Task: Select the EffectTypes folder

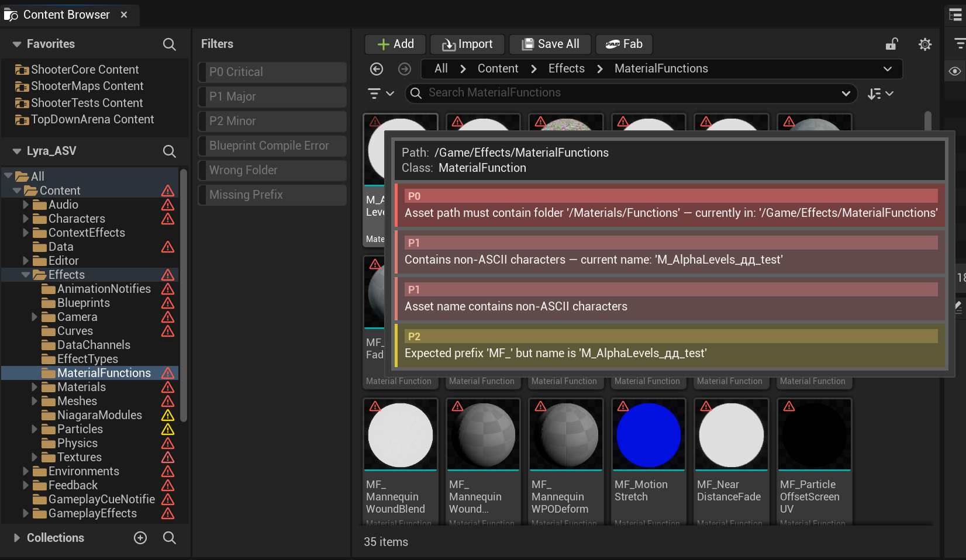Action: coord(88,359)
